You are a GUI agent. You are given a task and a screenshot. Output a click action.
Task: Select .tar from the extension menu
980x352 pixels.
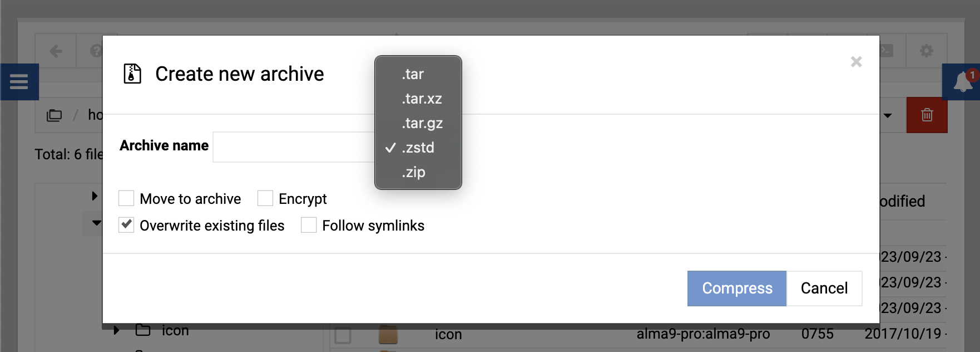(x=412, y=74)
